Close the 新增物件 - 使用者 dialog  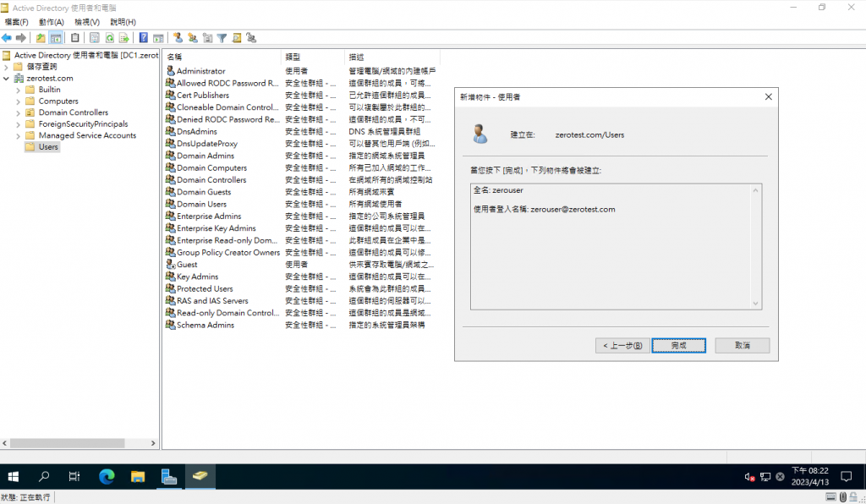coord(768,96)
